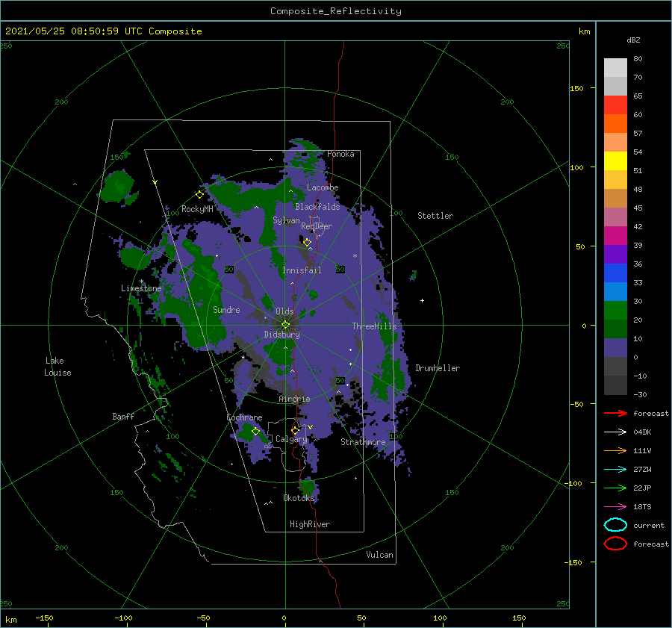Image resolution: width=672 pixels, height=628 pixels.
Task: Click the orange 111V arrow legend icon
Action: coord(615,450)
